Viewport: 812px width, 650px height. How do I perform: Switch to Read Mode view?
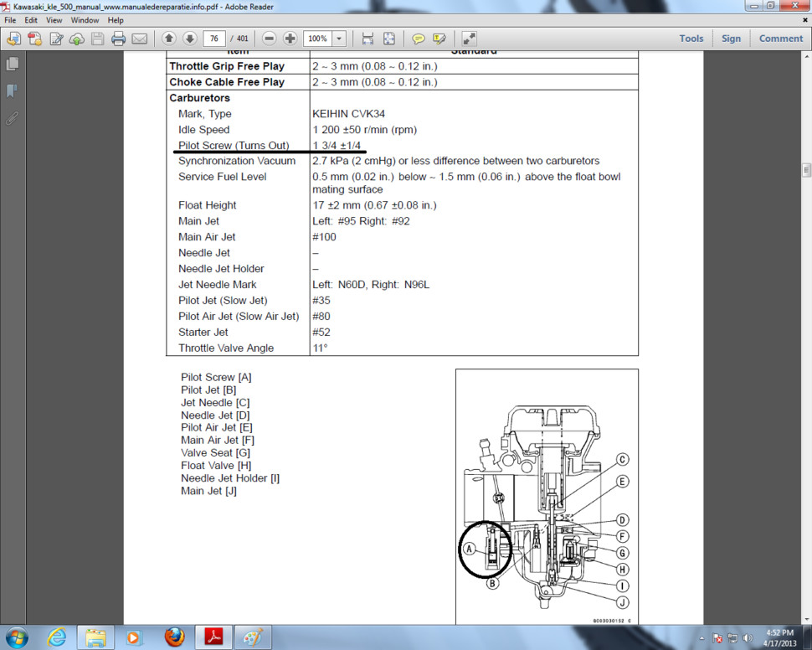pos(469,39)
